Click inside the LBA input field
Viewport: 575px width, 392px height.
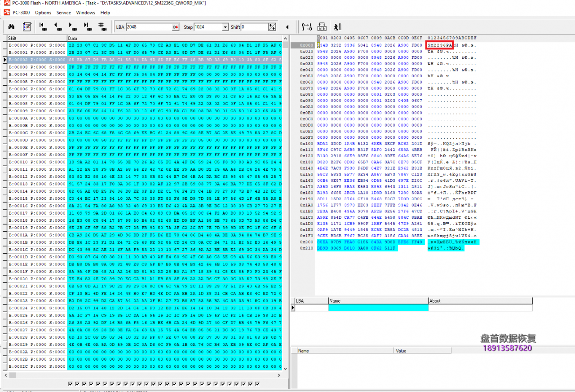(x=148, y=27)
